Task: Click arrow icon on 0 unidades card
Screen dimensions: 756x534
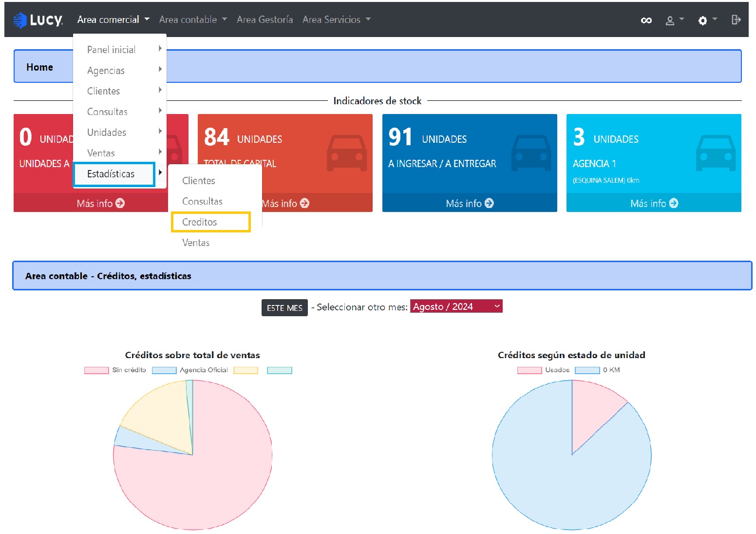Action: point(120,203)
